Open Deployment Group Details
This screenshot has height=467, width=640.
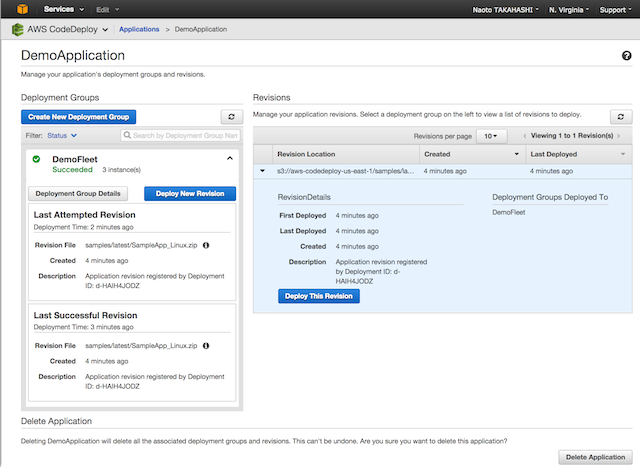click(78, 193)
